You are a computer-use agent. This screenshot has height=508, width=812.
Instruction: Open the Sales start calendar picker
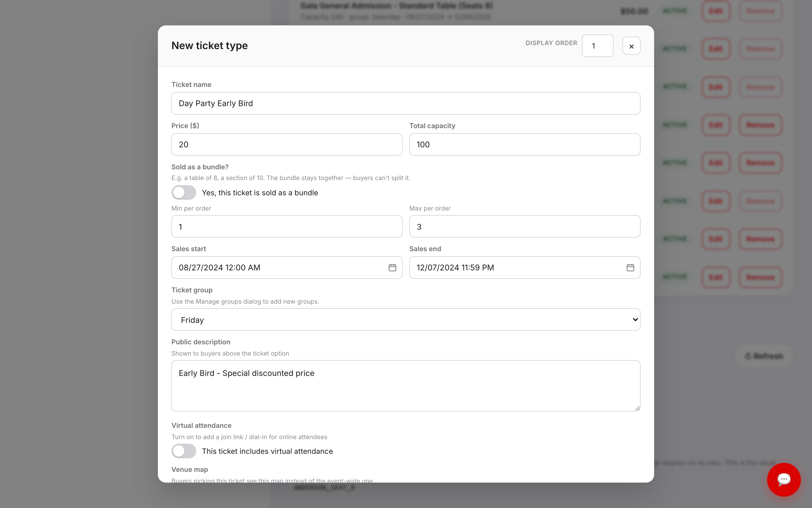(392, 268)
